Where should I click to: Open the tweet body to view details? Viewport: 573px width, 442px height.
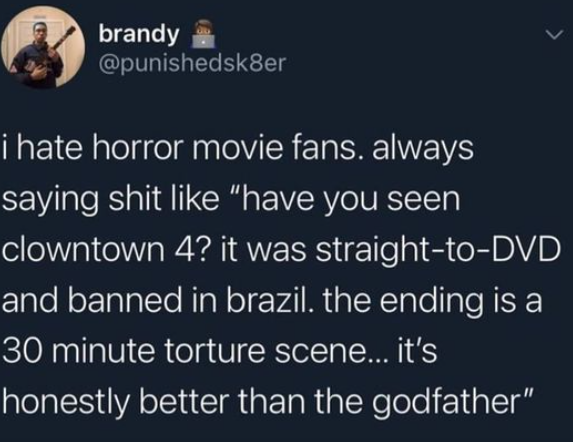pos(281,275)
